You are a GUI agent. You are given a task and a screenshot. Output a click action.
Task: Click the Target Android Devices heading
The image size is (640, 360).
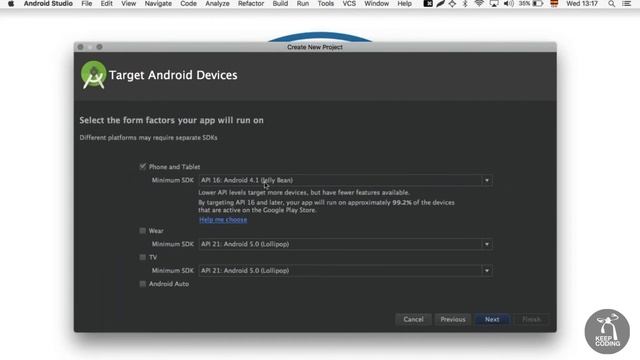point(173,75)
